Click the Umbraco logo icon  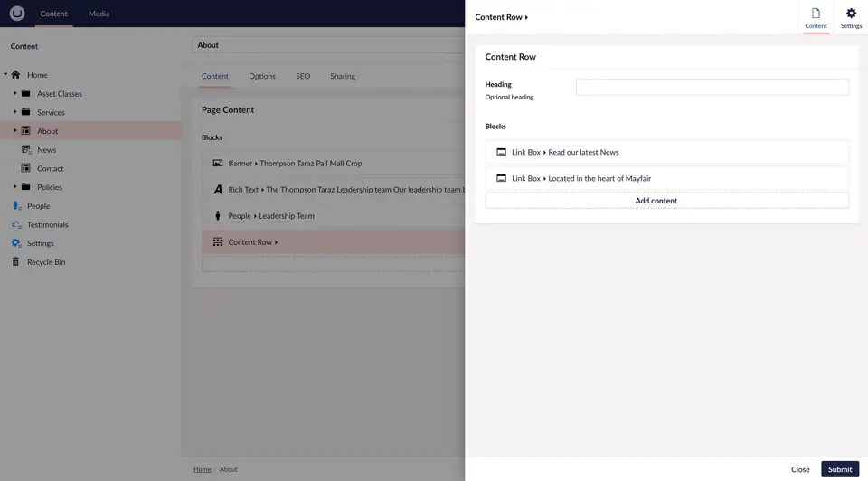17,14
